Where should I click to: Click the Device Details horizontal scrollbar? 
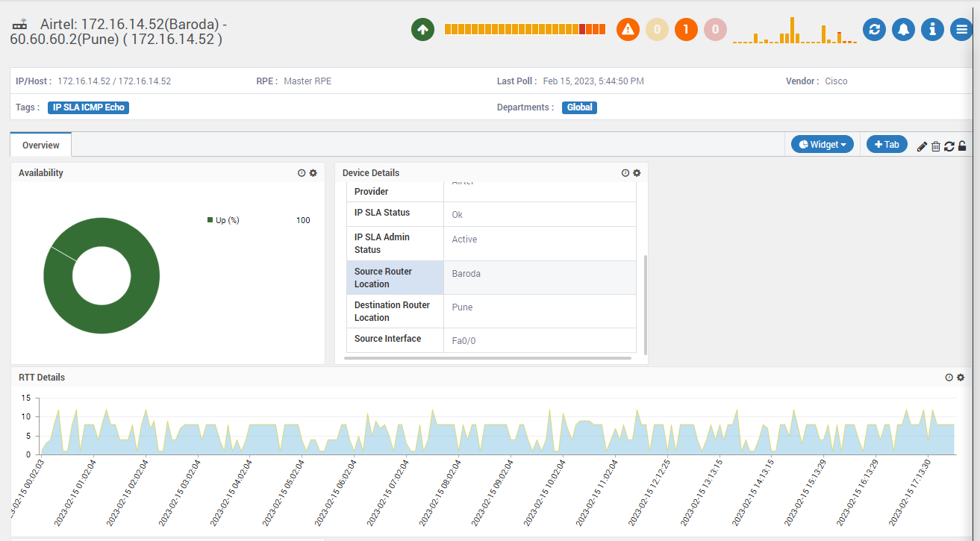pos(488,358)
